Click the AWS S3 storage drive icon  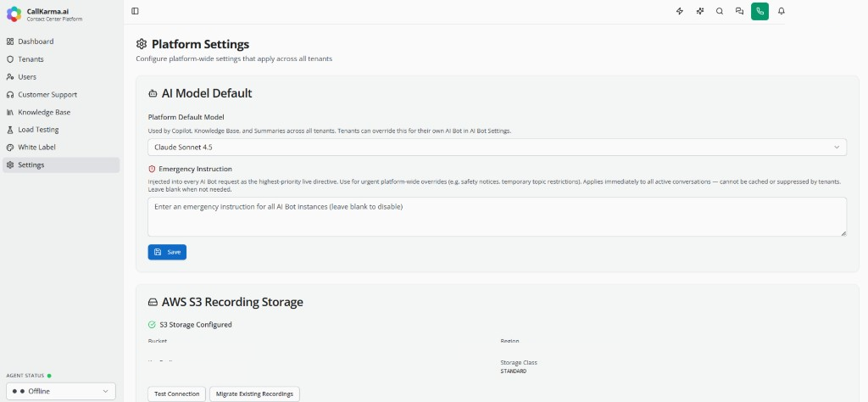[153, 302]
